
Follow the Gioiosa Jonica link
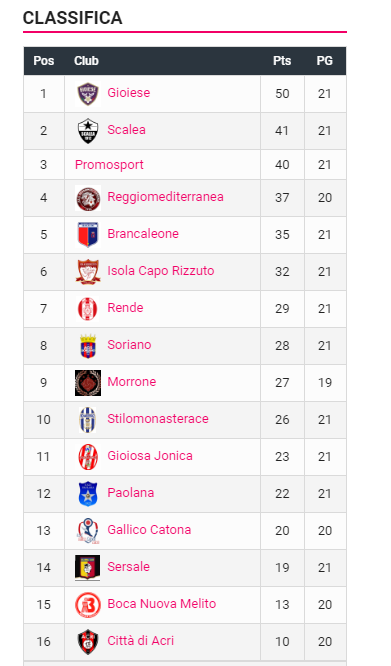(150, 456)
